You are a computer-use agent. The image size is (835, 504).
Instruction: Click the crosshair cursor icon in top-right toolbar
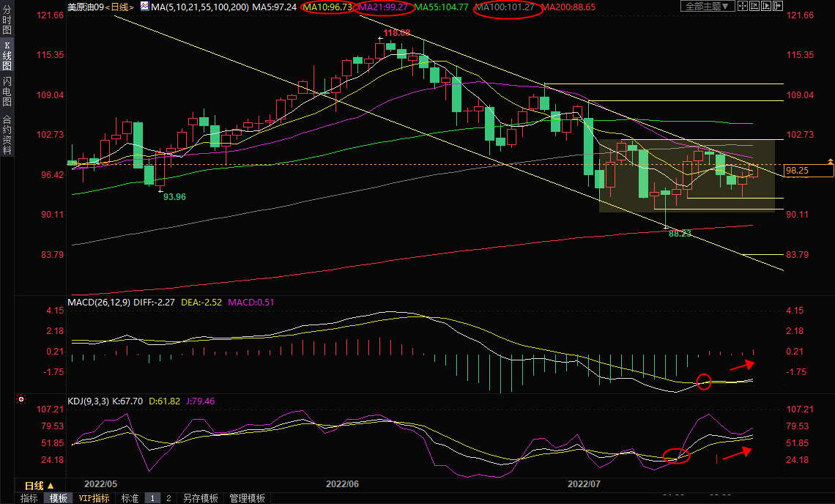pos(743,7)
